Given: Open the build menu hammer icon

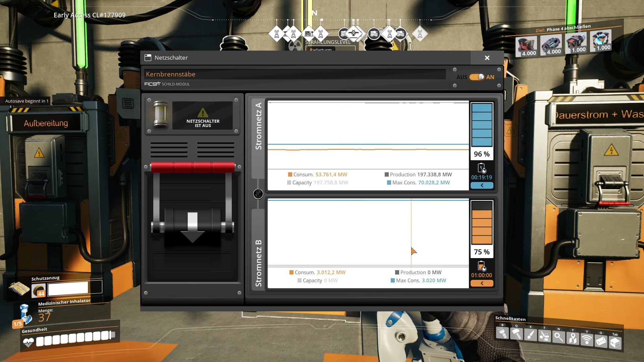Looking at the screenshot, I should pos(516,335).
